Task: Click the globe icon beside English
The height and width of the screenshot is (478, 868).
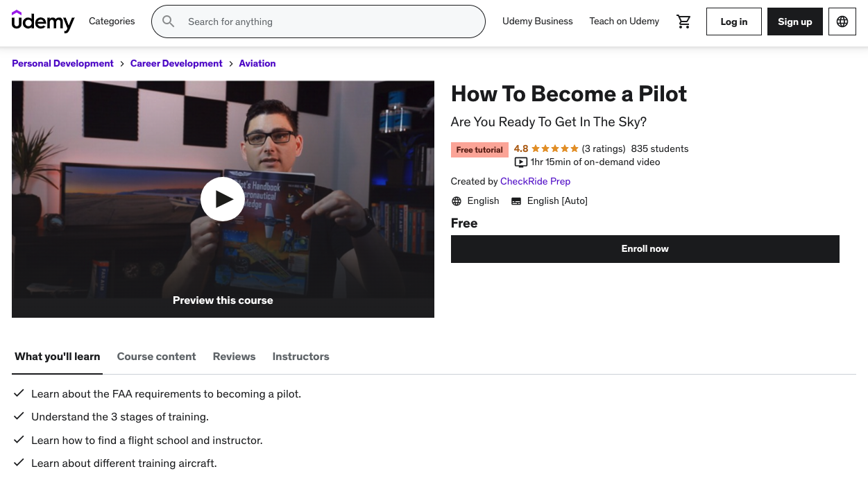Action: tap(457, 201)
